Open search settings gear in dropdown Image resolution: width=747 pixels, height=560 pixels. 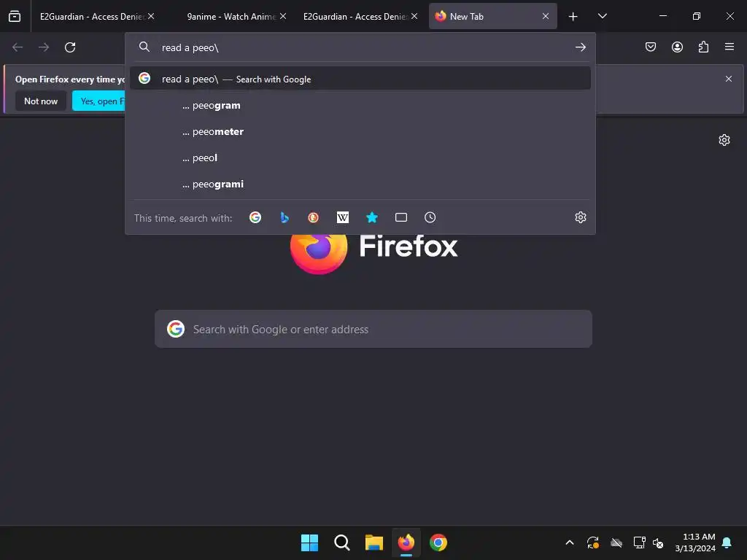coord(580,217)
